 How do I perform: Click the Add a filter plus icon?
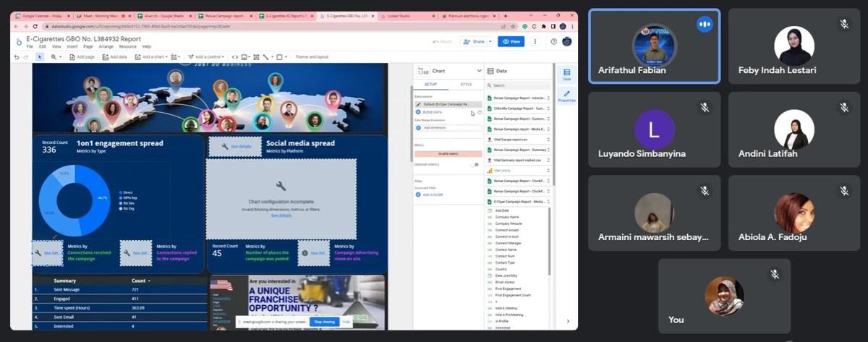[417, 194]
